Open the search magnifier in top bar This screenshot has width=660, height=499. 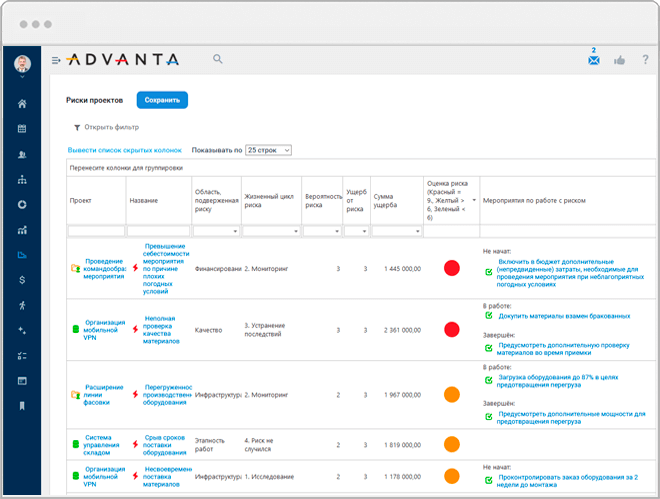tap(218, 60)
